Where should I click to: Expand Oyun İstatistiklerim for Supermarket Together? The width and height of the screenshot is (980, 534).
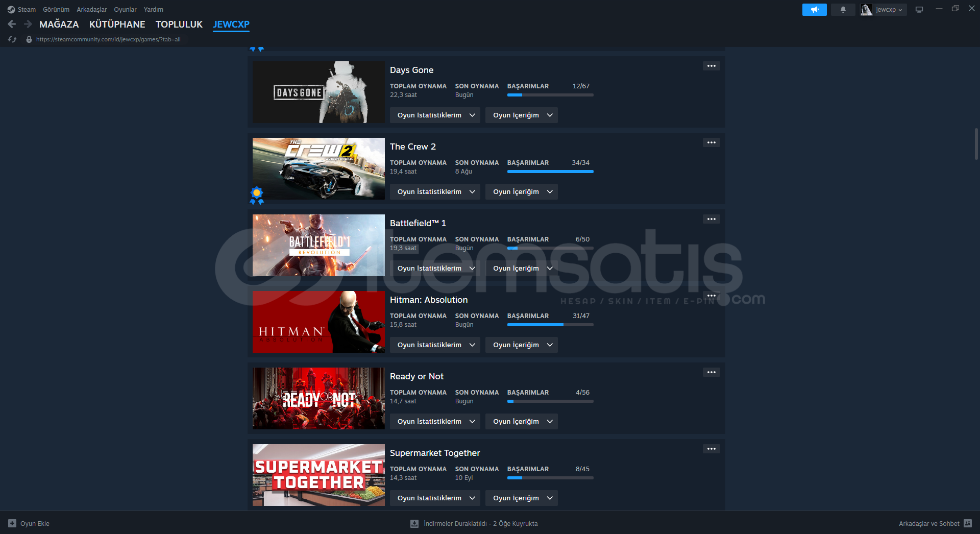[x=435, y=498]
